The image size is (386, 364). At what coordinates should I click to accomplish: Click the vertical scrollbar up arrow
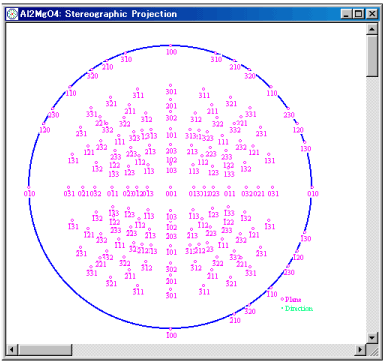[372, 29]
